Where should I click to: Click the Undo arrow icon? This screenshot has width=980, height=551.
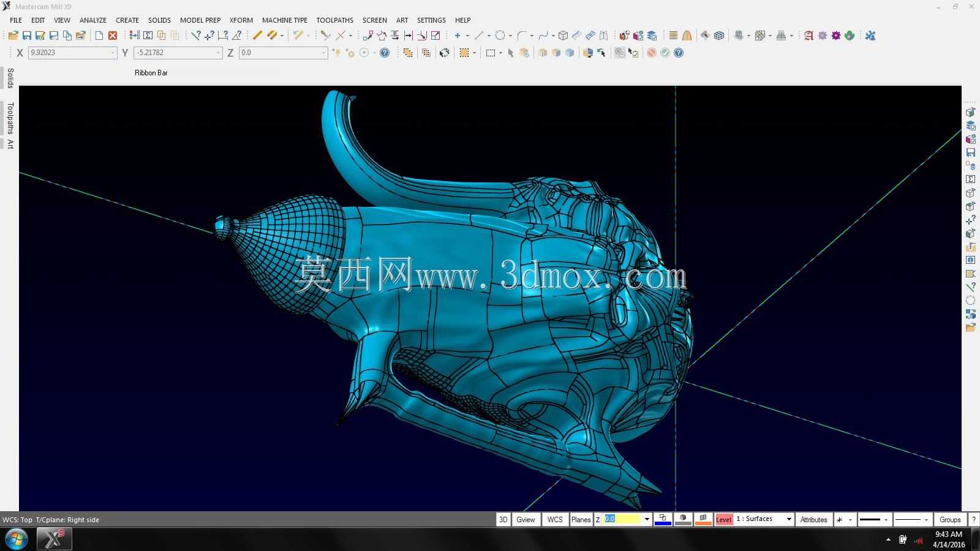(298, 36)
